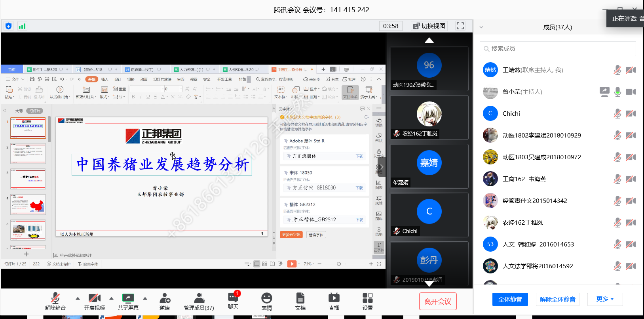This screenshot has height=319, width=644.
Task: Switch layout using 切换视图
Action: click(x=429, y=26)
